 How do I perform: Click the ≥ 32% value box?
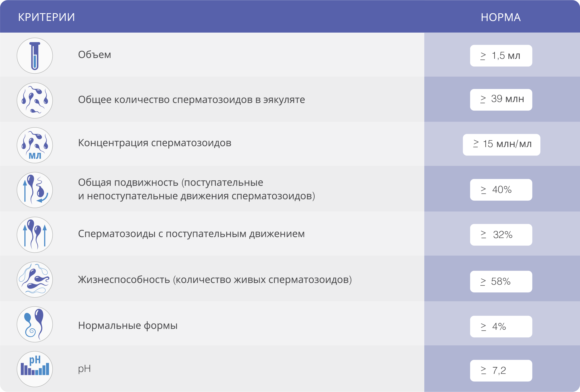501,235
